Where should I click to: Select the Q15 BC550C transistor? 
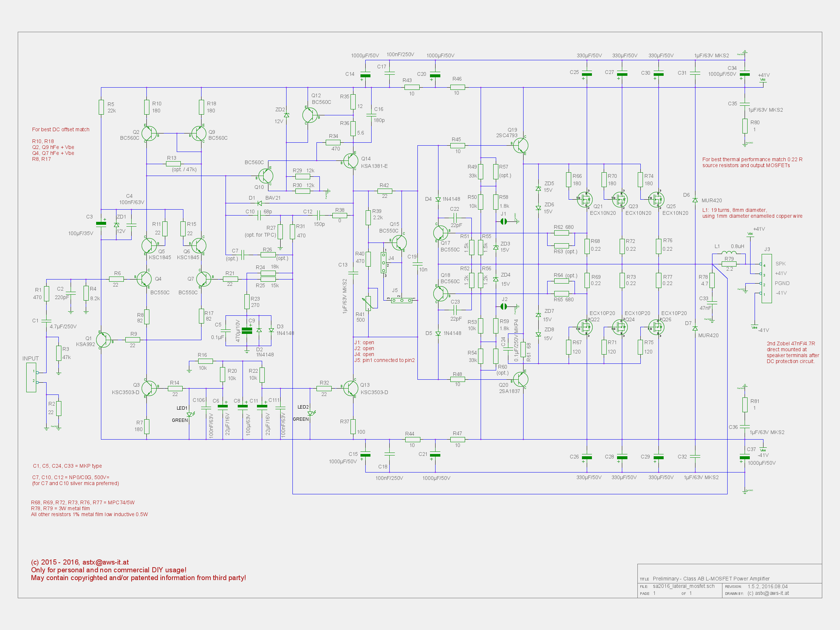click(x=399, y=243)
